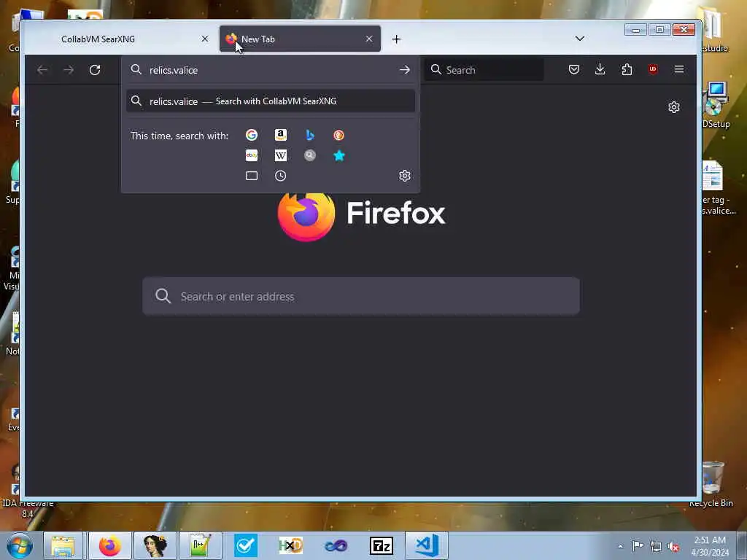
Task: Open the Save to Pocket button
Action: click(x=574, y=69)
